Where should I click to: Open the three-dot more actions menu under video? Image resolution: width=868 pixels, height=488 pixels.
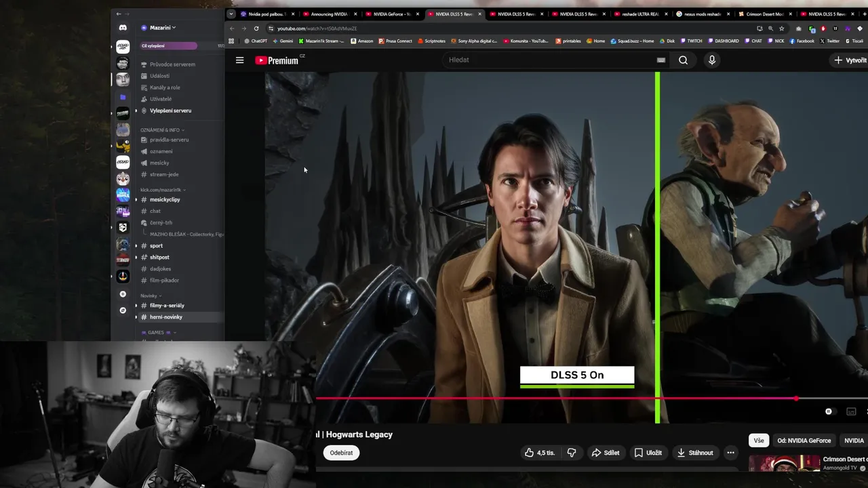[x=730, y=453]
